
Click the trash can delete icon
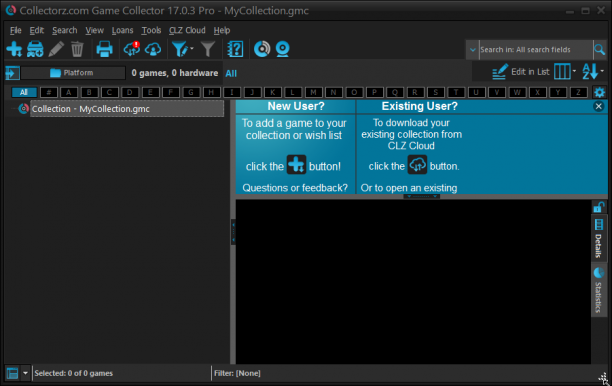pyautogui.click(x=77, y=49)
